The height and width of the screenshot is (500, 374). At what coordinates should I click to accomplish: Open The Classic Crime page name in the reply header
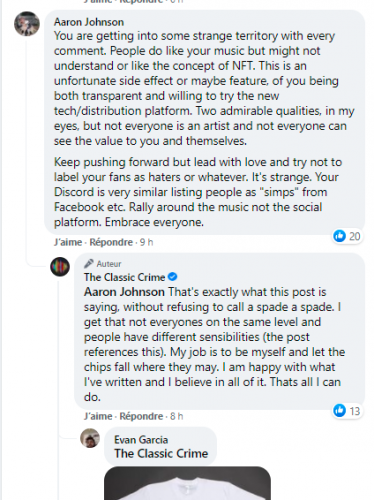124,277
